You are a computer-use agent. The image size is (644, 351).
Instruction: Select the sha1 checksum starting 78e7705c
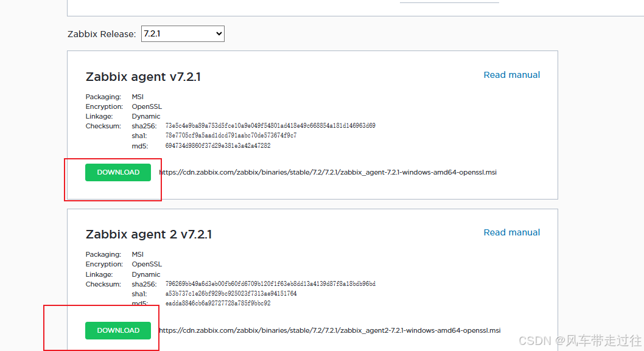click(x=231, y=136)
